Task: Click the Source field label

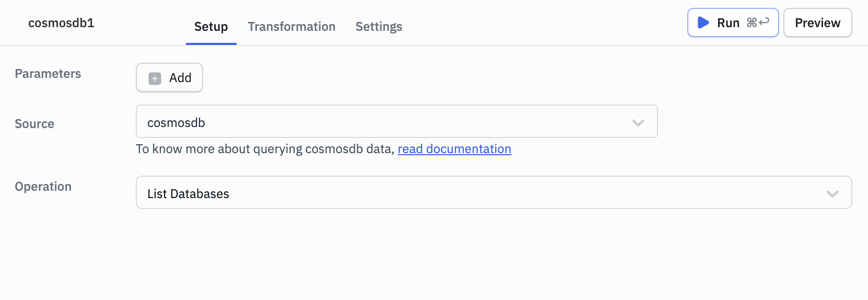Action: pos(34,124)
